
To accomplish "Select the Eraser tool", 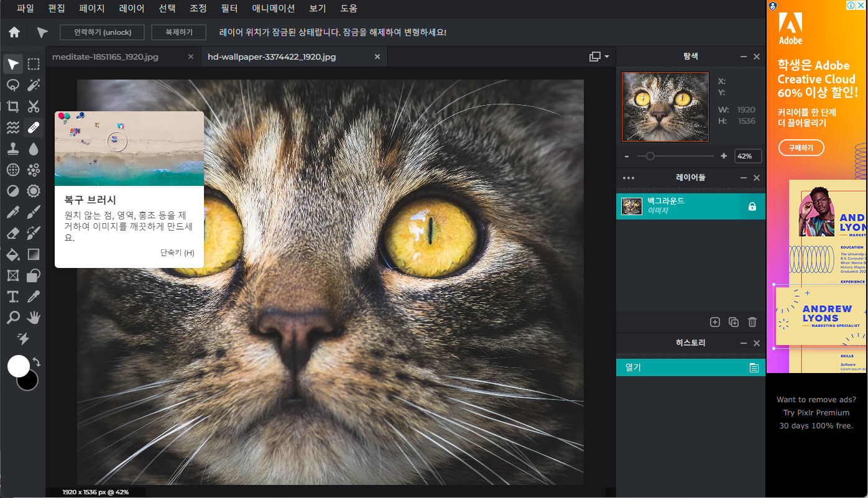I will (x=13, y=233).
